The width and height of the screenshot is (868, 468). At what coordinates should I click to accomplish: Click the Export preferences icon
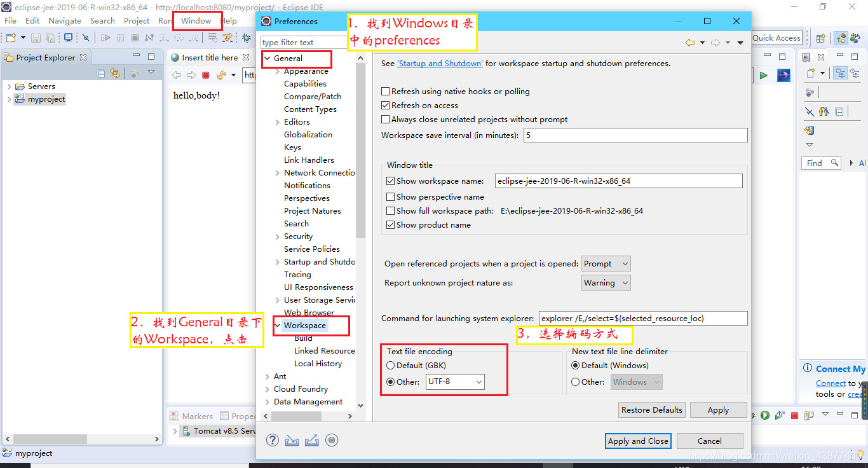pos(311,440)
